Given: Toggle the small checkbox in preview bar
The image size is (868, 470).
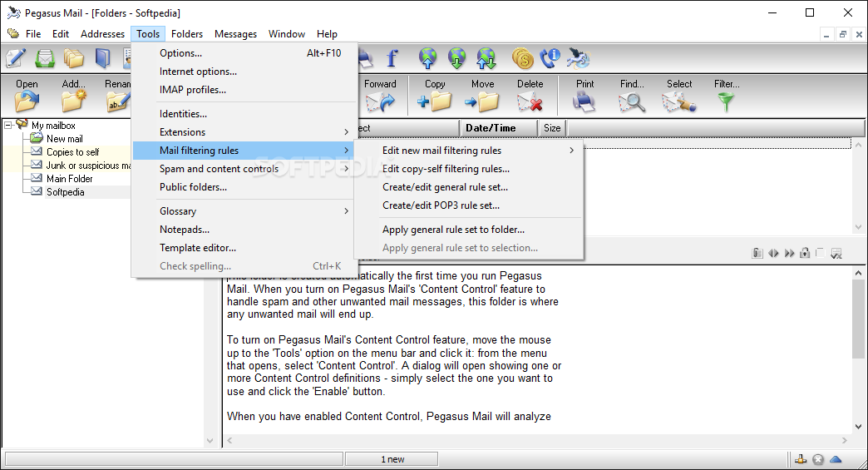Looking at the screenshot, I should [821, 252].
